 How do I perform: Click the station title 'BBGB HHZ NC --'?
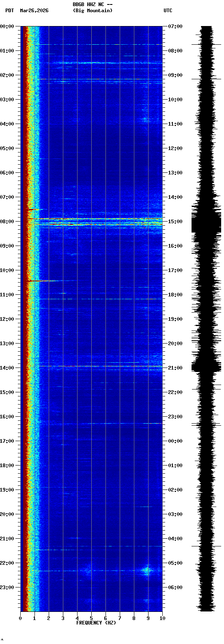[93, 4]
